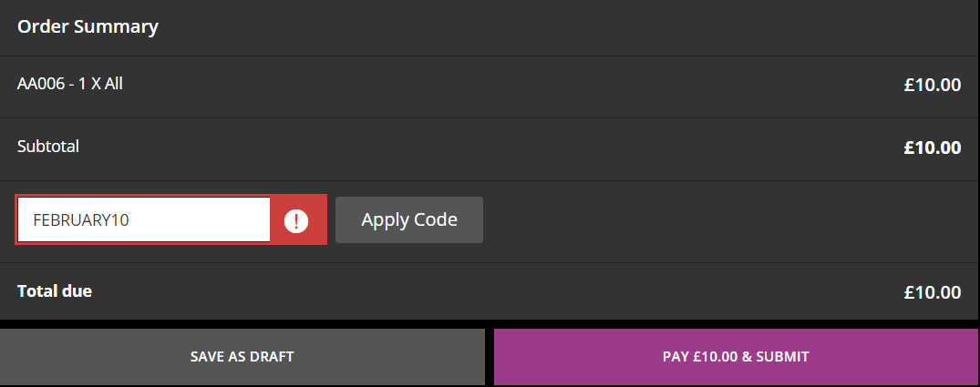
Task: Apply the entered discount code
Action: coord(409,219)
